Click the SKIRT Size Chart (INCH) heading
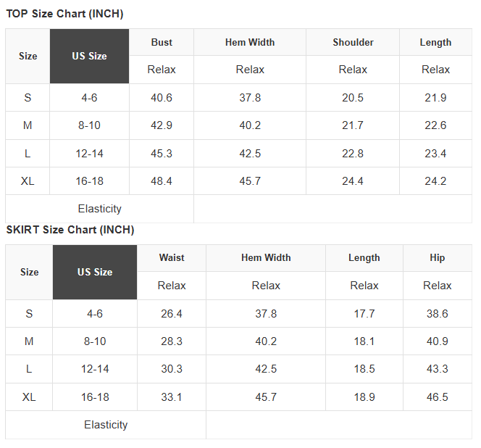 pos(70,230)
